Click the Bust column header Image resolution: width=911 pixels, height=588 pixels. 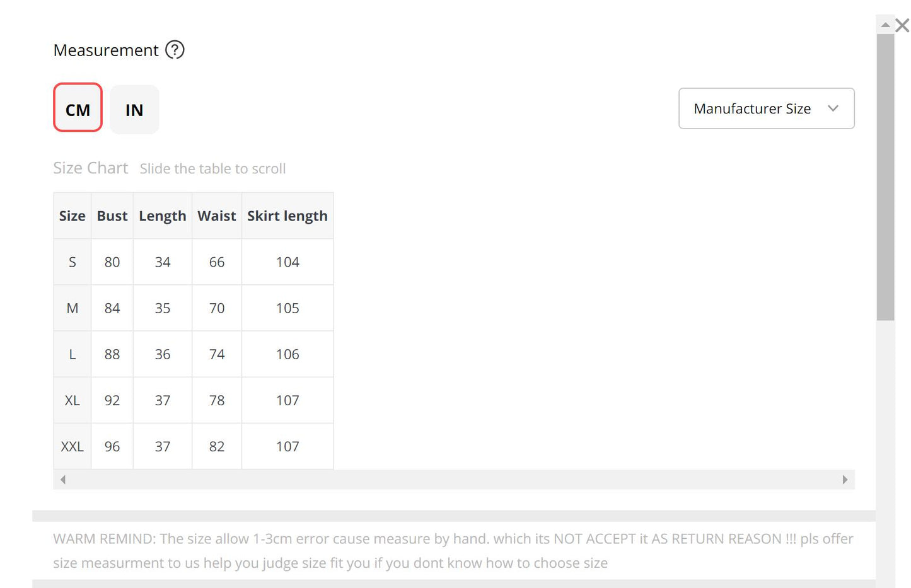(112, 216)
